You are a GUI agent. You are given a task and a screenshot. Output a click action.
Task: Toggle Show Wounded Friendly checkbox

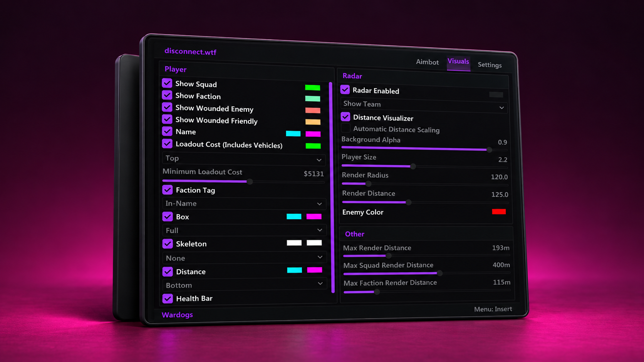(x=167, y=119)
